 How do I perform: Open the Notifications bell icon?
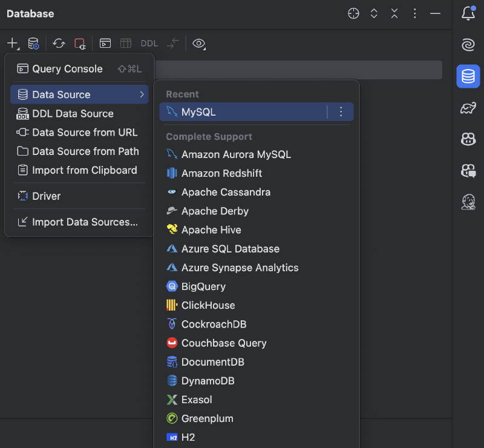468,13
